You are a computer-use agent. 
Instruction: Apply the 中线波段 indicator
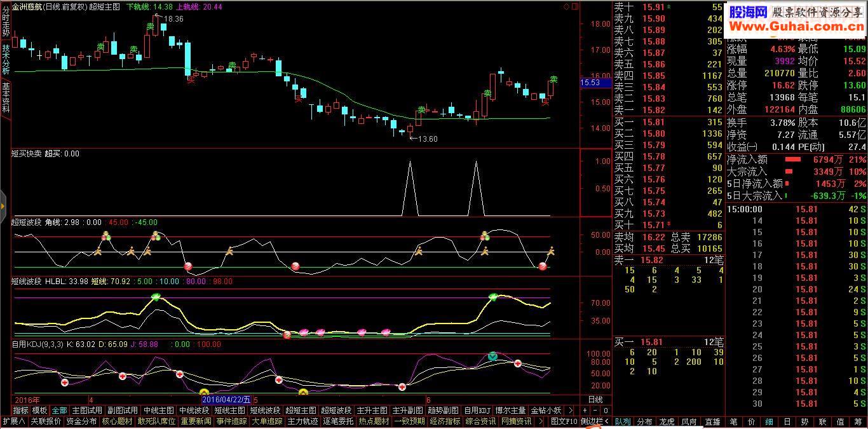tap(194, 411)
